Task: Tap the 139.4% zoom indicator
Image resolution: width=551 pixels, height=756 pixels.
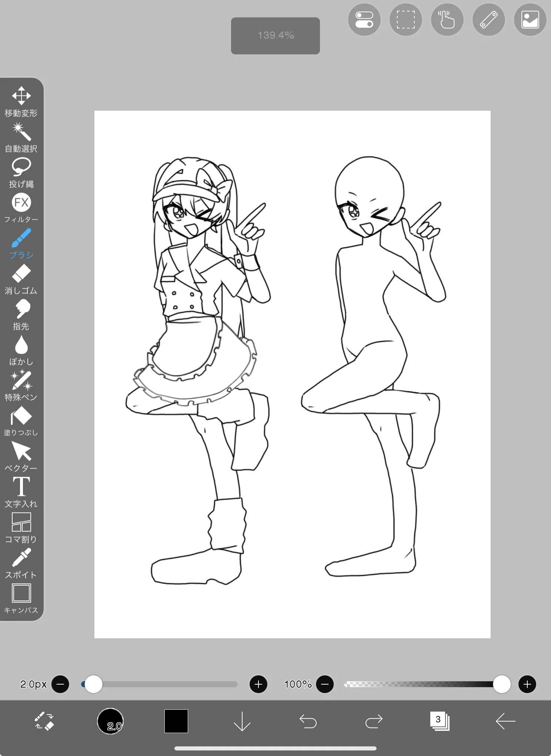Action: (275, 36)
